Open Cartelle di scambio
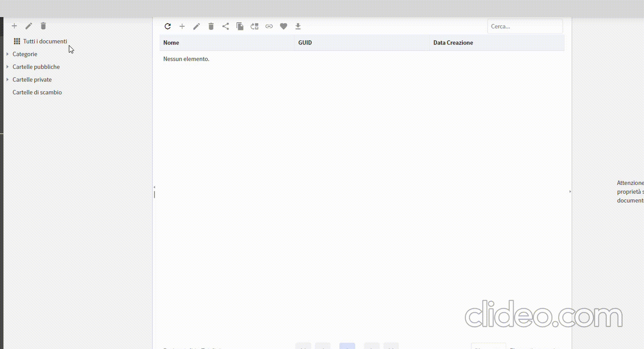The height and width of the screenshot is (349, 644). coord(37,92)
